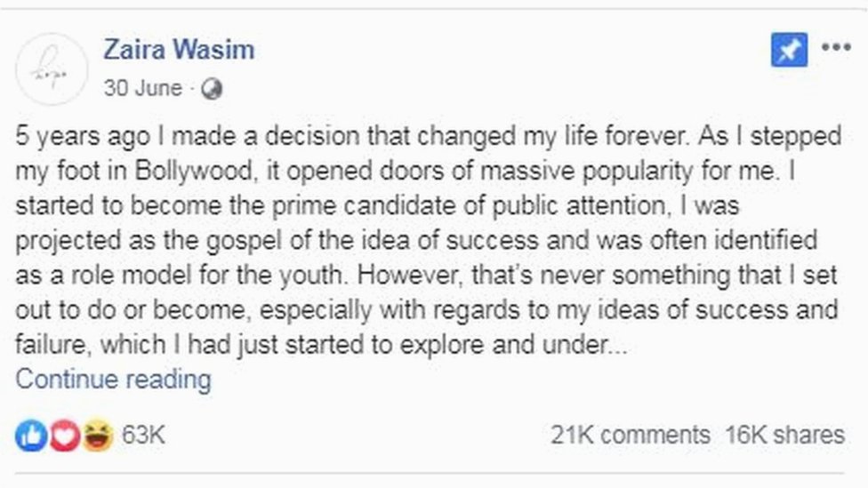The image size is (868, 488).
Task: Open the pinned post icon
Action: [x=789, y=50]
